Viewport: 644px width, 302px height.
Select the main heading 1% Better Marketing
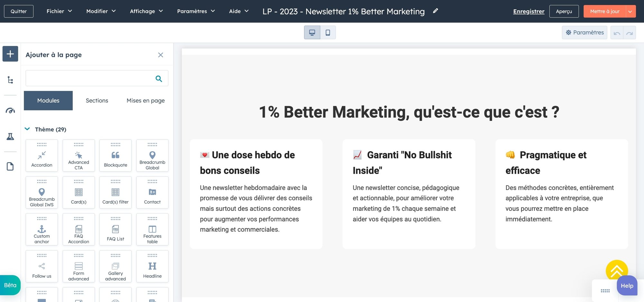tap(409, 112)
